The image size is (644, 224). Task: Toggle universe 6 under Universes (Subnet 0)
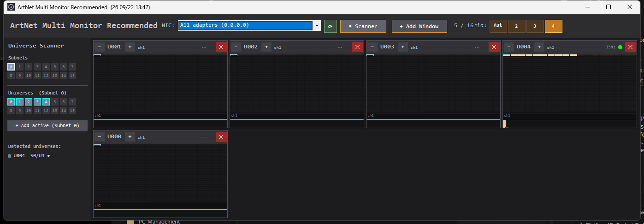[x=64, y=102]
